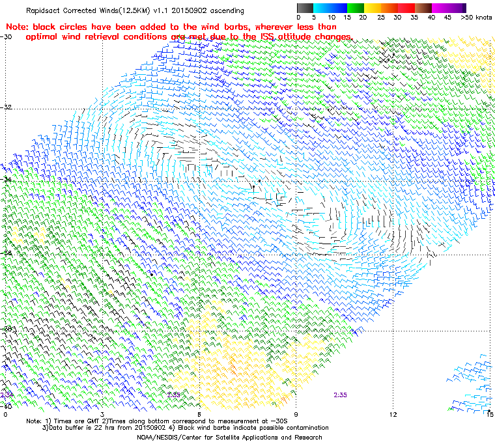The image size is (495, 448).
Task: Click the "Rapidscat Corrected Winds(12.5KM)" title text
Action: pos(88,10)
